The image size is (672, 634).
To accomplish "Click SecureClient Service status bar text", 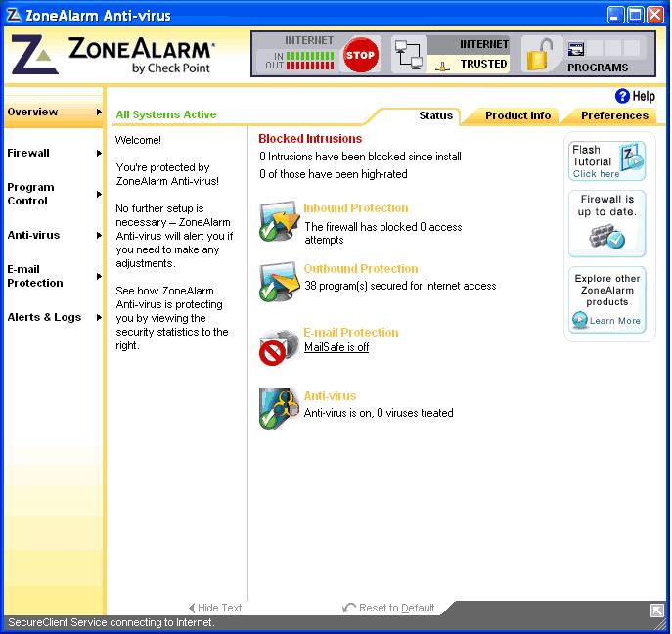I will pos(112,622).
